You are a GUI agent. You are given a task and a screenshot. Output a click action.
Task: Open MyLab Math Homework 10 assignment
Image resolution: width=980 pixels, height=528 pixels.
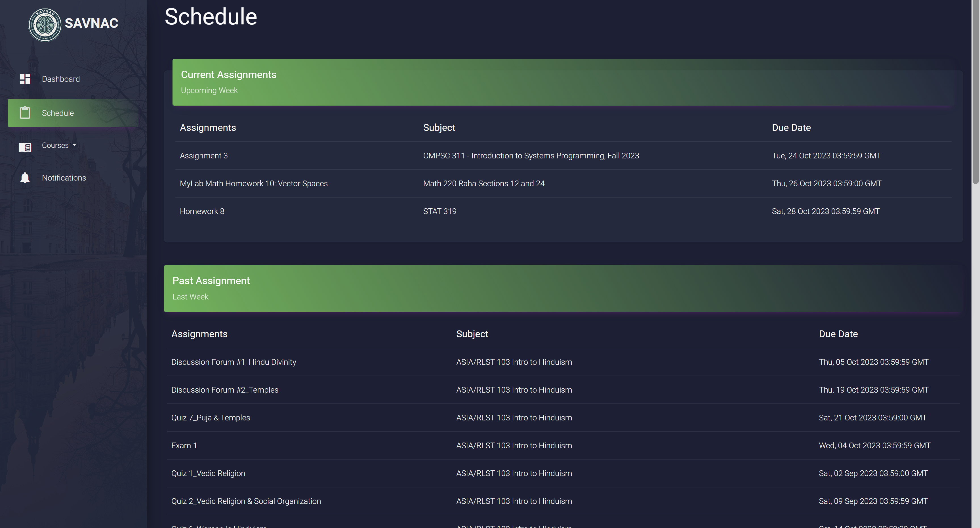253,183
